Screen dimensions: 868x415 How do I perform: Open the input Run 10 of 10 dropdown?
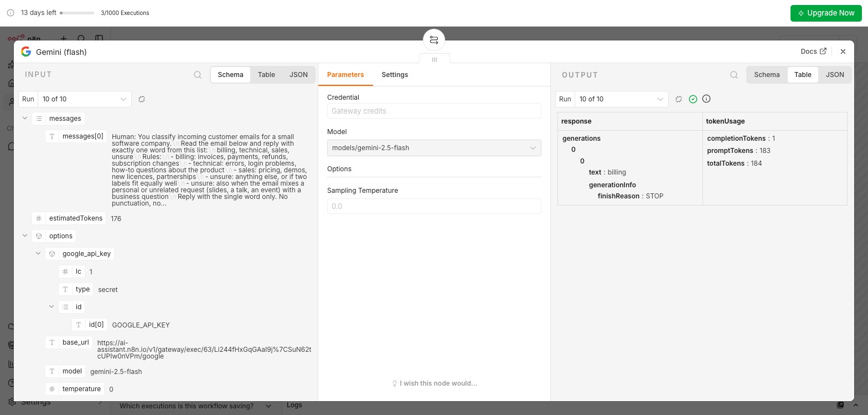[84, 99]
